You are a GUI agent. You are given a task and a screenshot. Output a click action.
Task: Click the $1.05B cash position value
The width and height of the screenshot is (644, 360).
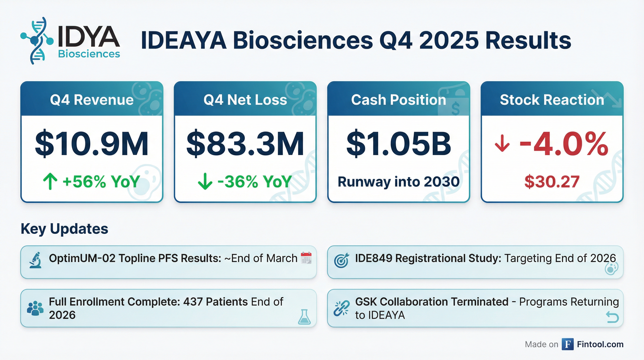pos(399,144)
